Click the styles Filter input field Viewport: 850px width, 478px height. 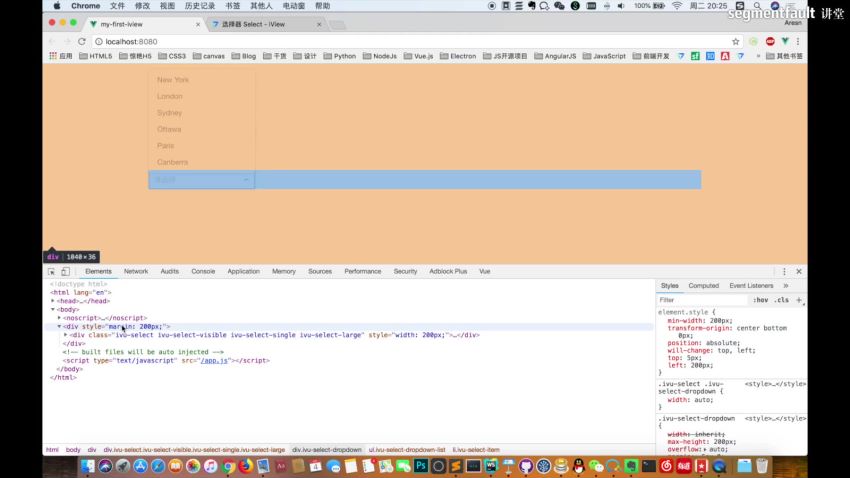(x=702, y=300)
